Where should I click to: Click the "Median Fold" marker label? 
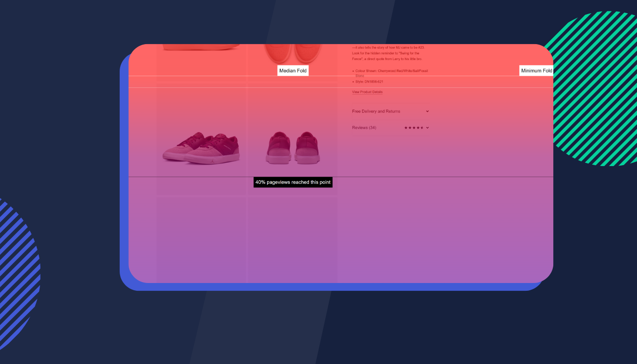(293, 71)
